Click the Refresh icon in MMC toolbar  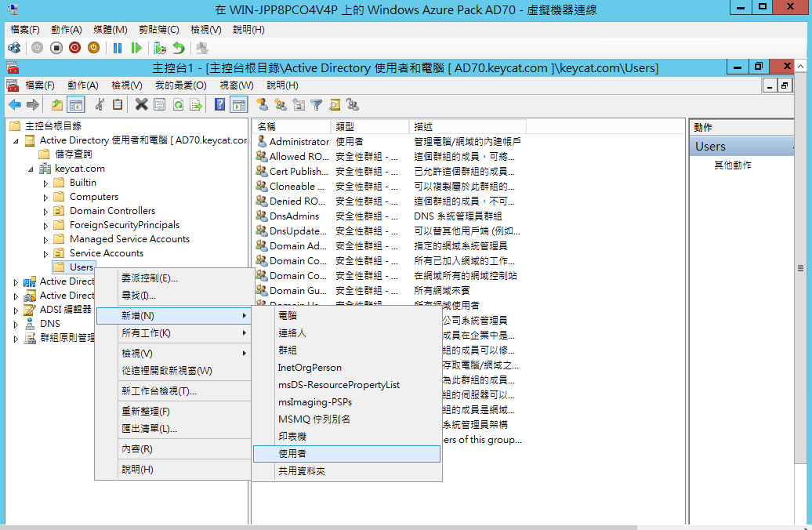click(x=178, y=105)
